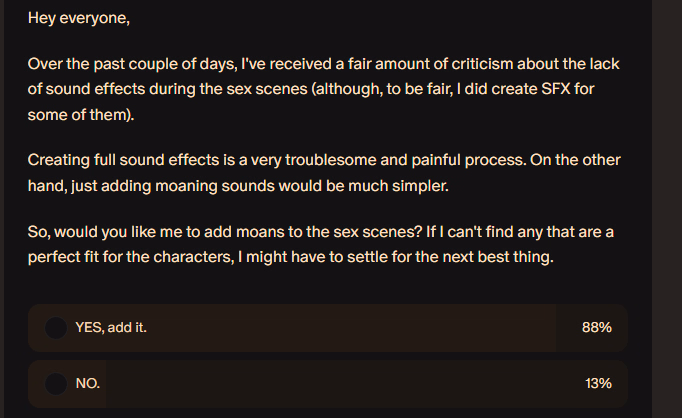This screenshot has height=418, width=682.
Task: Click the 13% result percentage
Action: [598, 384]
